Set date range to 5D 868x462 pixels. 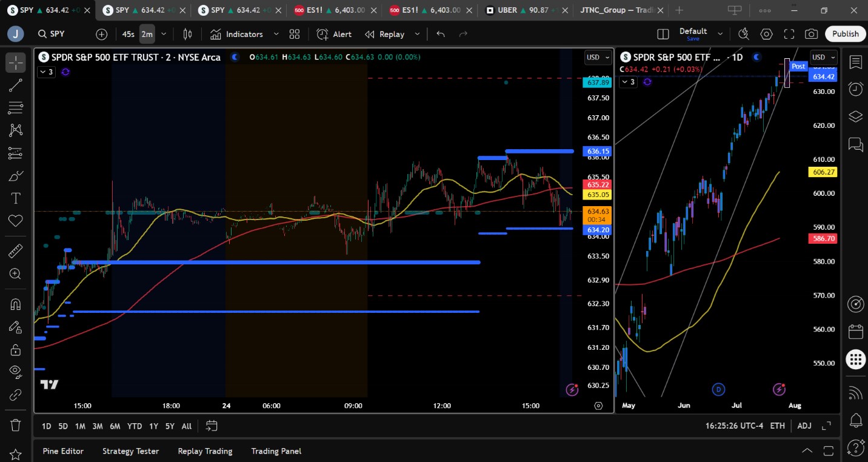[63, 426]
